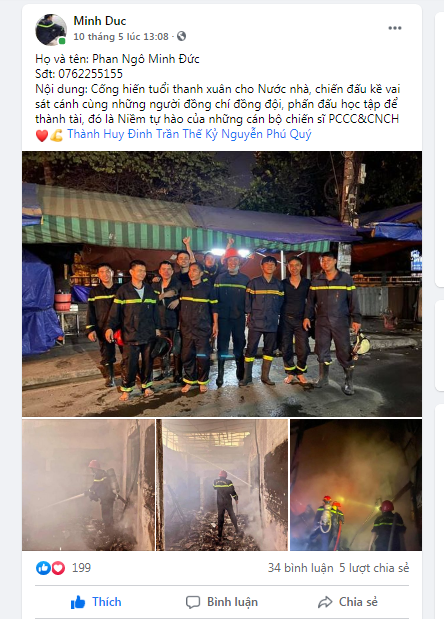Image resolution: width=444 pixels, height=619 pixels.
Task: View the 199 reactions count
Action: (81, 568)
